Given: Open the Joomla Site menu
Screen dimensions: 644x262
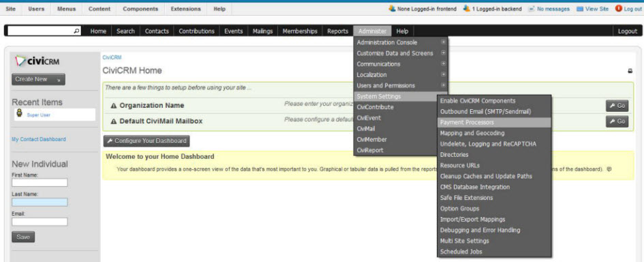Looking at the screenshot, I should [11, 9].
